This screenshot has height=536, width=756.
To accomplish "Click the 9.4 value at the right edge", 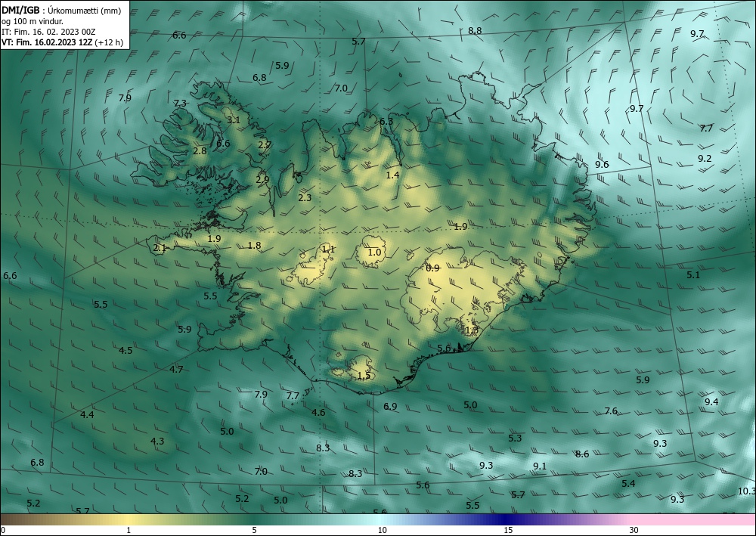I will 711,402.
